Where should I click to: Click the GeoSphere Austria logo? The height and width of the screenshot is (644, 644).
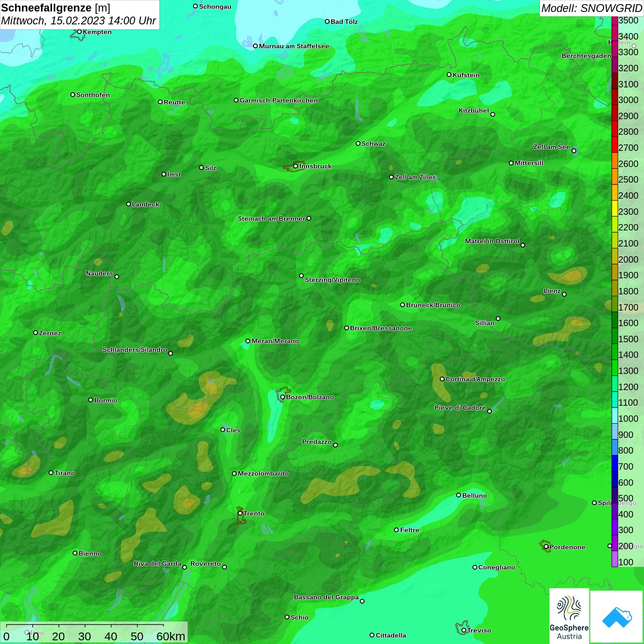(x=569, y=615)
